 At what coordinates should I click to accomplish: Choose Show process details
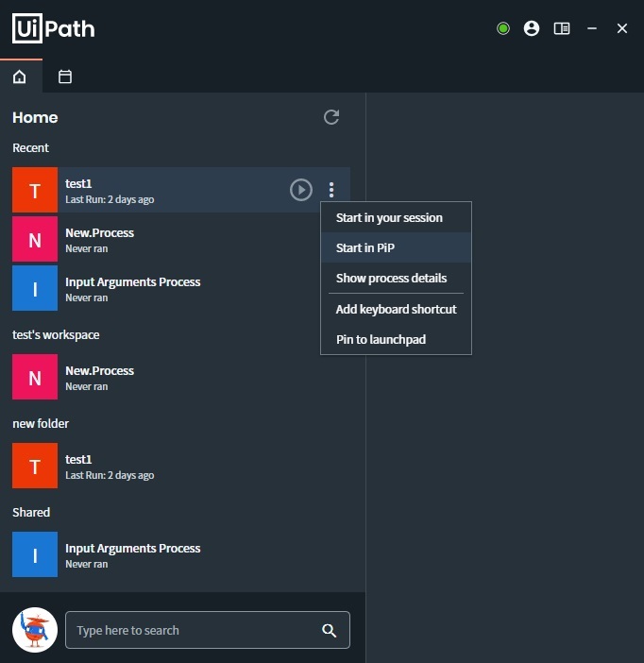coord(396,279)
